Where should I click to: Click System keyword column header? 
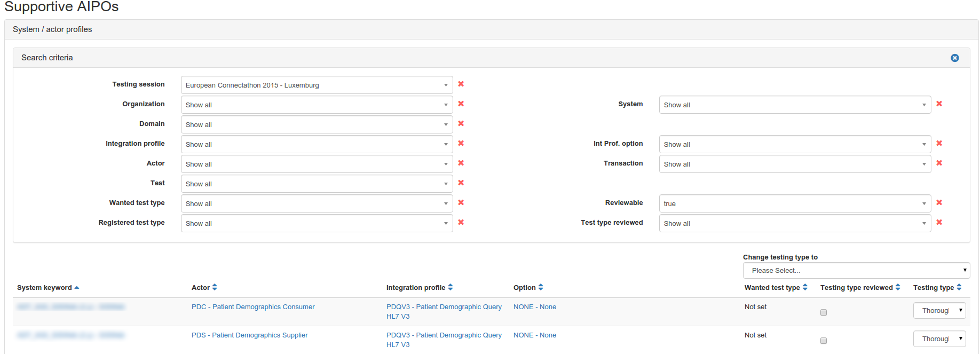coord(44,288)
